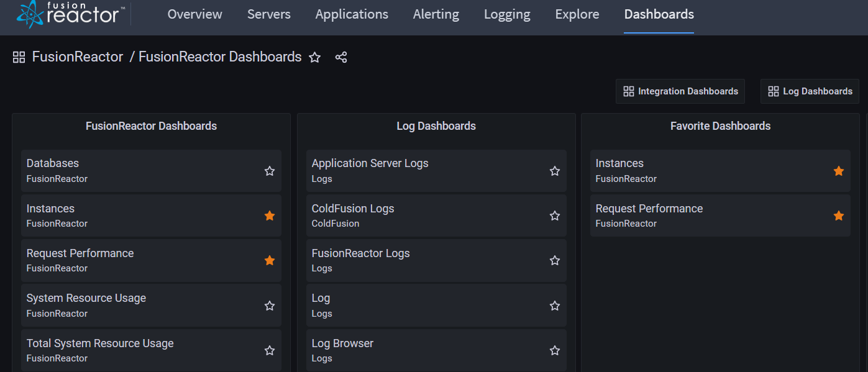This screenshot has height=372, width=868.
Task: Open the Integration Dashboards button
Action: [x=680, y=91]
